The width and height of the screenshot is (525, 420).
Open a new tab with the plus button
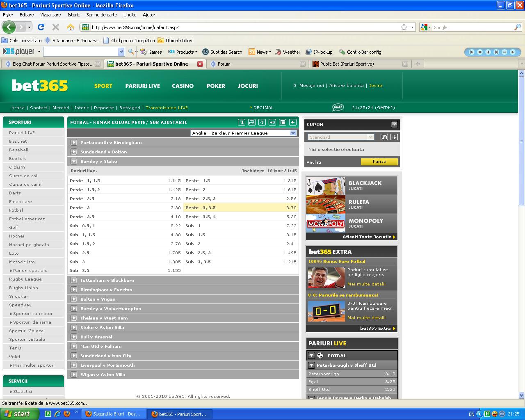[x=418, y=64]
